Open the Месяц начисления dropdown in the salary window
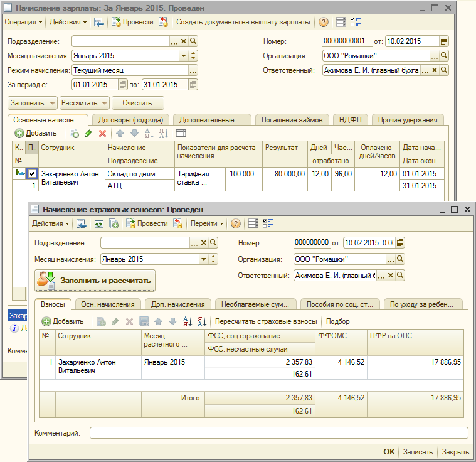The height and width of the screenshot is (462, 476). pyautogui.click(x=184, y=56)
